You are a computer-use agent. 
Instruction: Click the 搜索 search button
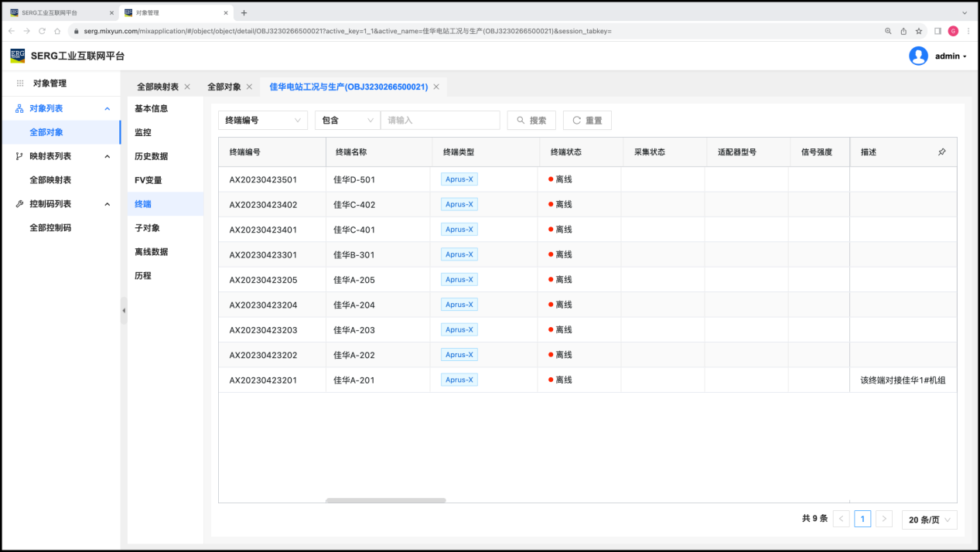tap(531, 120)
